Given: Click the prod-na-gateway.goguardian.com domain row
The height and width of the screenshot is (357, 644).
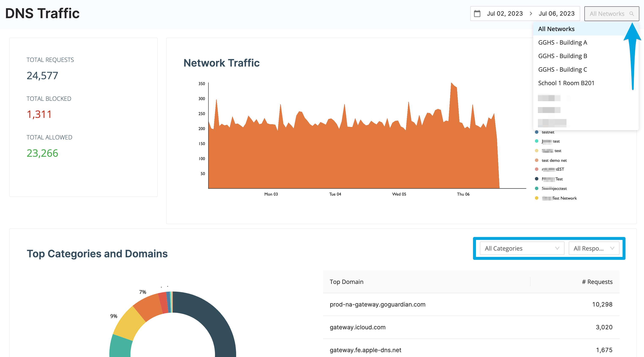Looking at the screenshot, I should click(x=471, y=305).
